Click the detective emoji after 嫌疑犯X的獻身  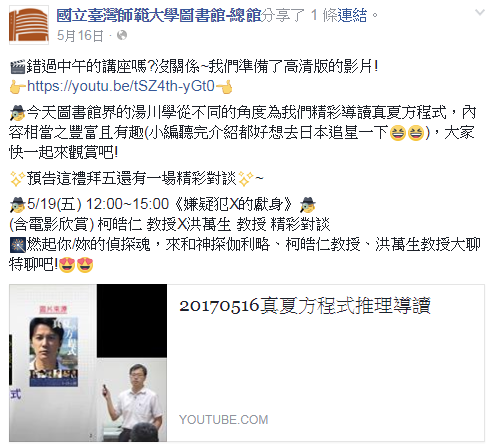pos(307,204)
